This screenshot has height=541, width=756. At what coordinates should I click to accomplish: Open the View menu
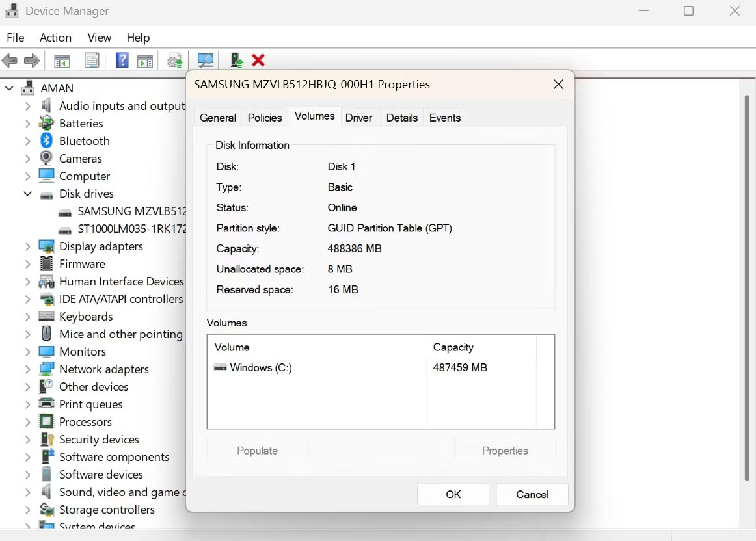(x=100, y=38)
